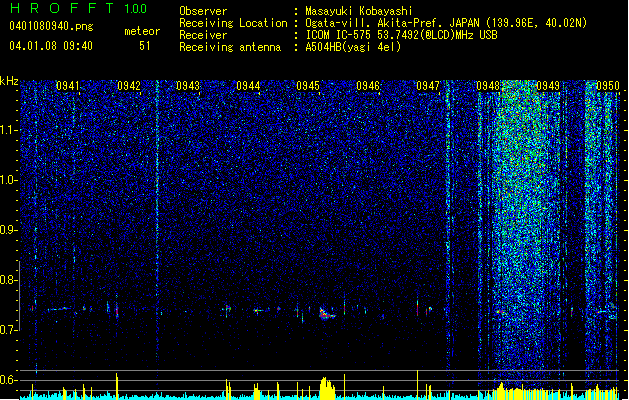This screenshot has height=400, width=629.
Task: Click the file name 0401080940.png
Action: pos(51,26)
